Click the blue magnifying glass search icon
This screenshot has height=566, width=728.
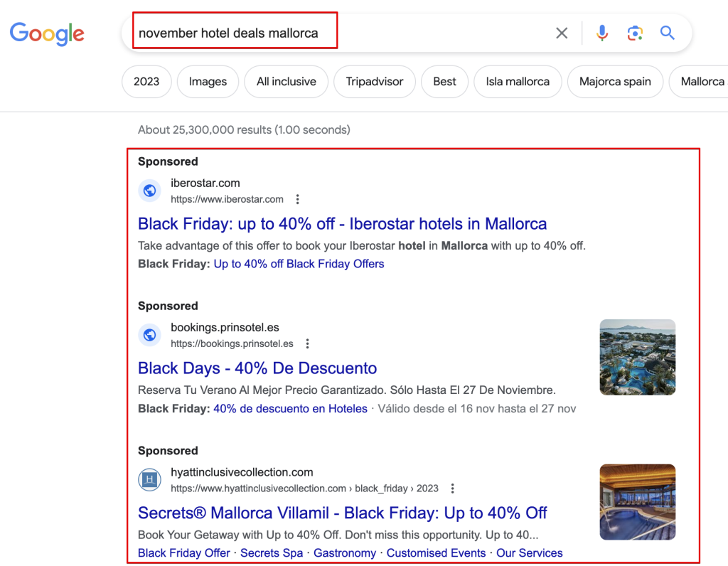(x=667, y=33)
